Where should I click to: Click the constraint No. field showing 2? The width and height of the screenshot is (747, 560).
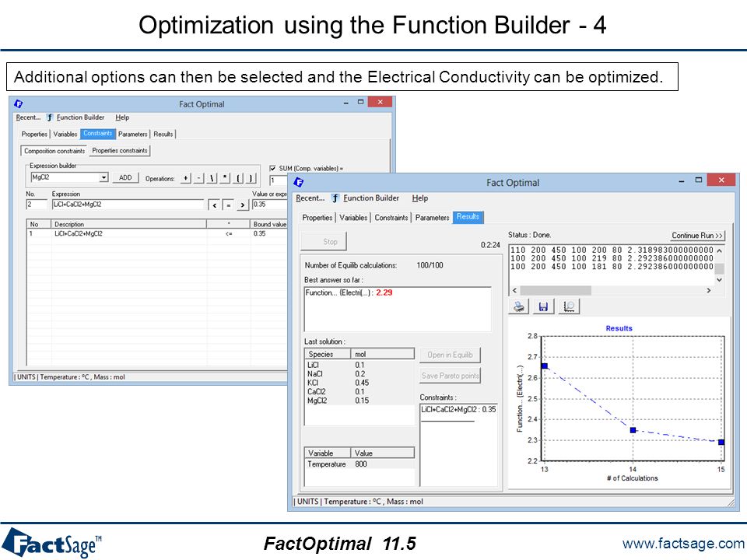pos(37,205)
